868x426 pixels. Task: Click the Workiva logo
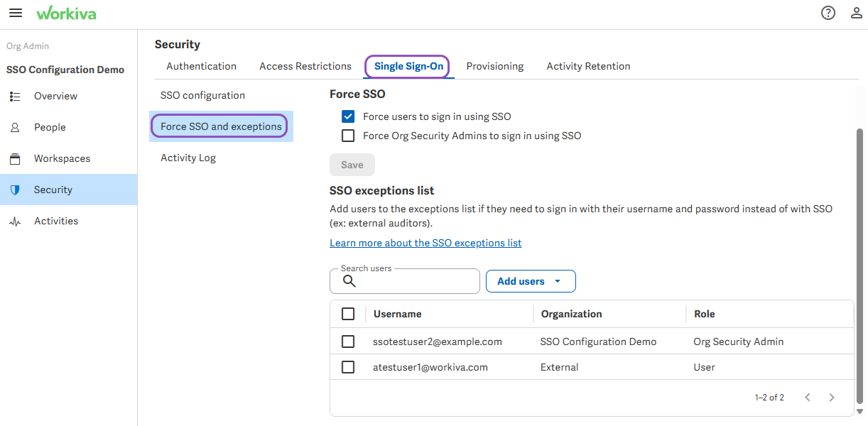[x=66, y=13]
